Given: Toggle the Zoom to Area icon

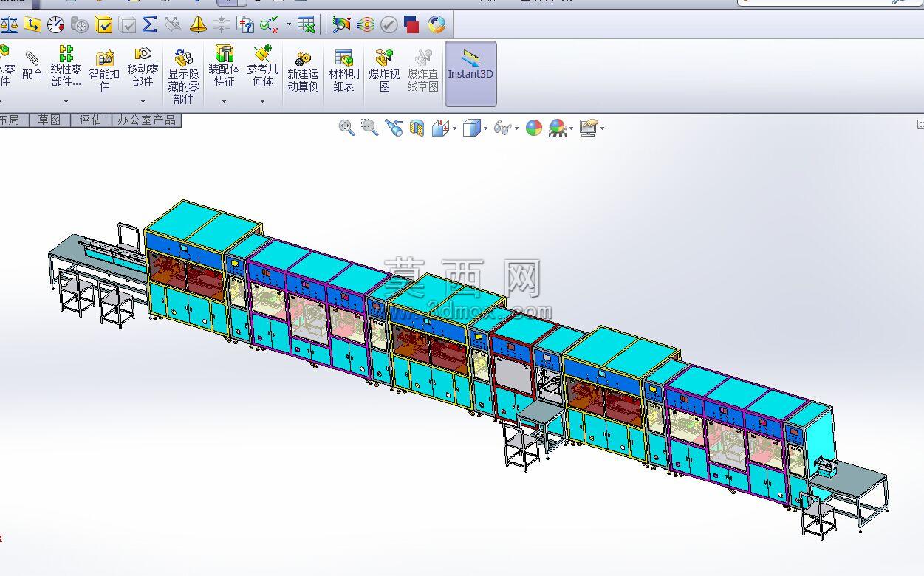Looking at the screenshot, I should pos(369,128).
